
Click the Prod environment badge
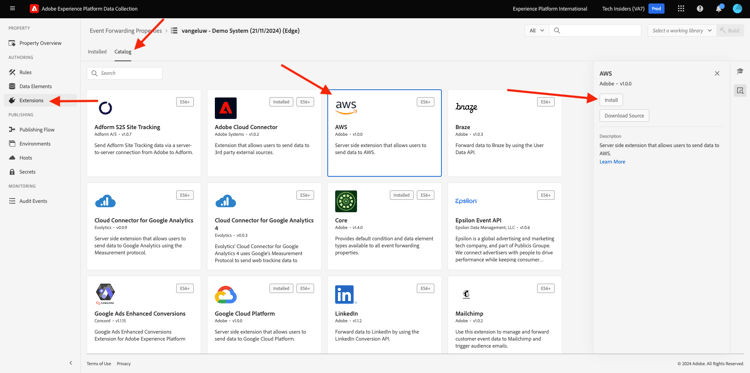(657, 9)
